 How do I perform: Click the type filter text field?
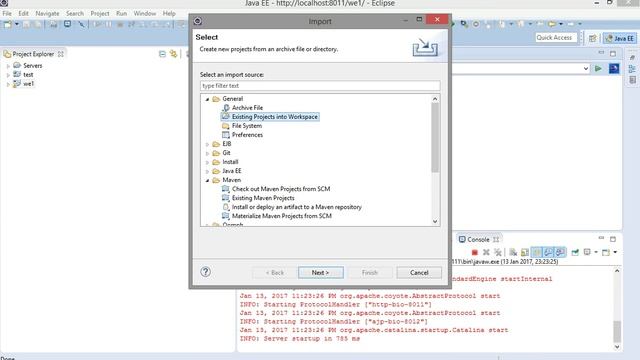(x=320, y=86)
